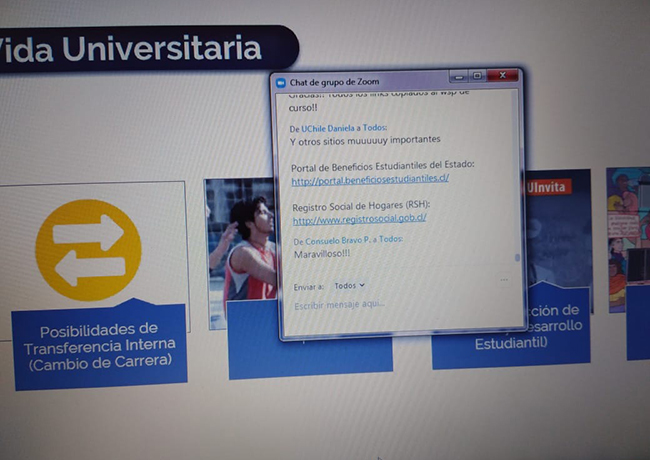
Task: Click the 'Chat de grupo de Zoom' title text
Action: pos(334,82)
